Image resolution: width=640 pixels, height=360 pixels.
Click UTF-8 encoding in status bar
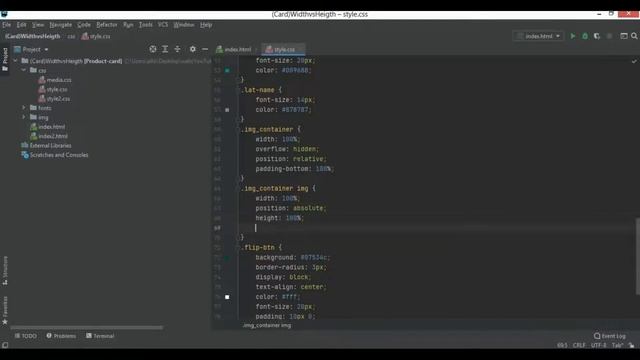coord(598,345)
